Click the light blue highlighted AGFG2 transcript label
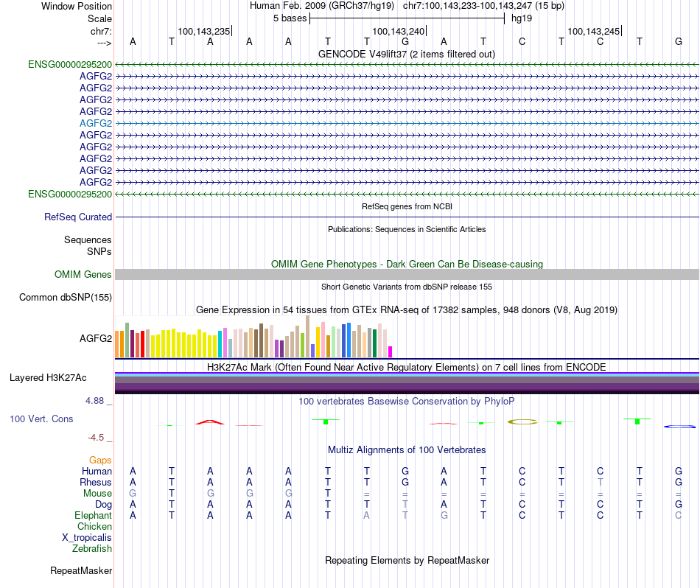Image resolution: width=700 pixels, height=588 pixels. click(x=96, y=123)
